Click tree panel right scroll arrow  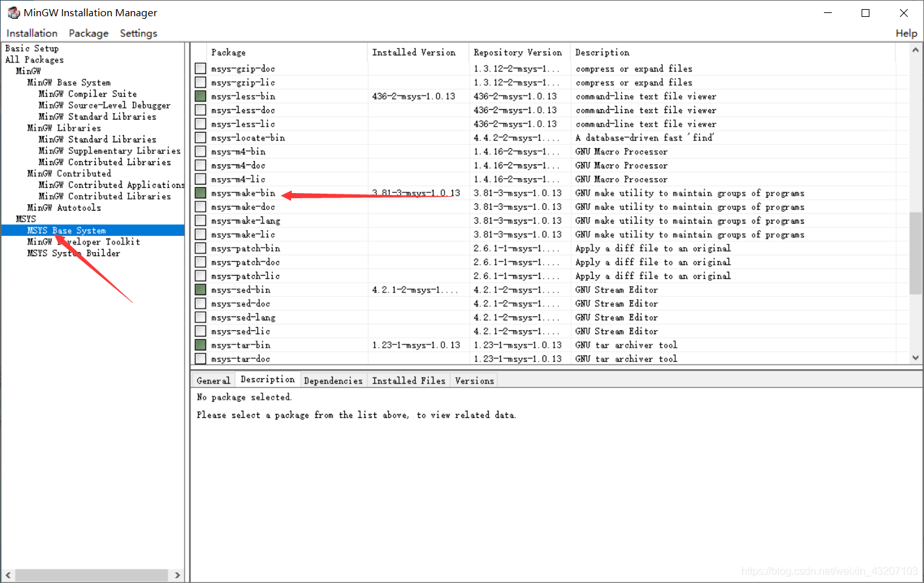[x=177, y=575]
